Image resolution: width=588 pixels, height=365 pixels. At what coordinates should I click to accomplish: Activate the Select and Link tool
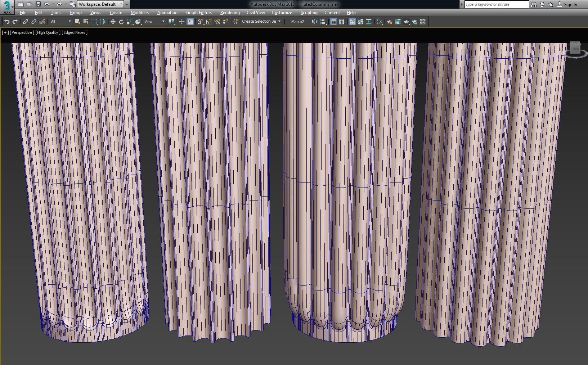point(25,22)
